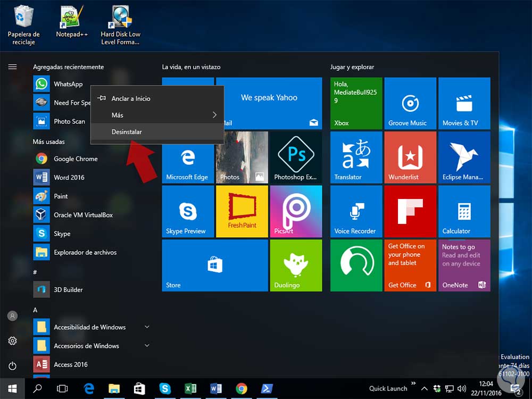Select Desinstalar in the context menu
Image resolution: width=532 pixels, height=399 pixels.
coord(157,131)
